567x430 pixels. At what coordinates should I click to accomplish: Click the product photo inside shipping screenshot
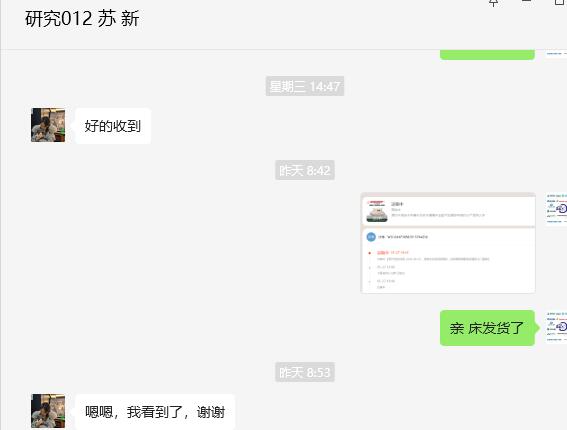[x=377, y=211]
